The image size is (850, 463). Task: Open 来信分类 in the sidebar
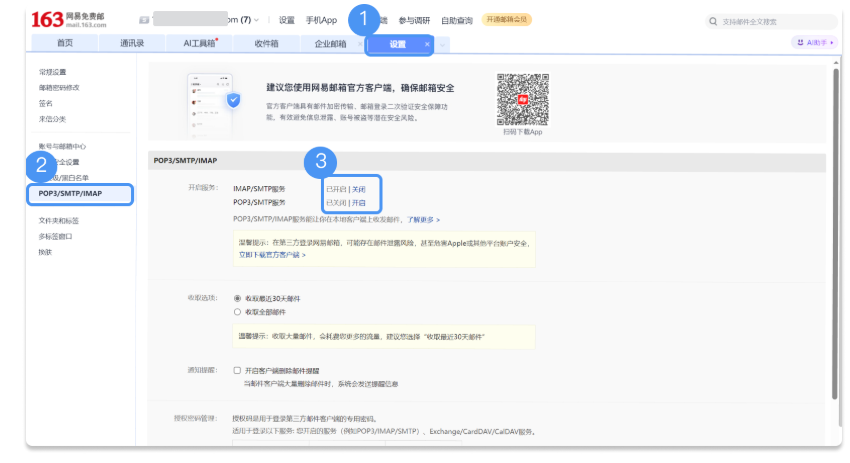click(x=53, y=119)
